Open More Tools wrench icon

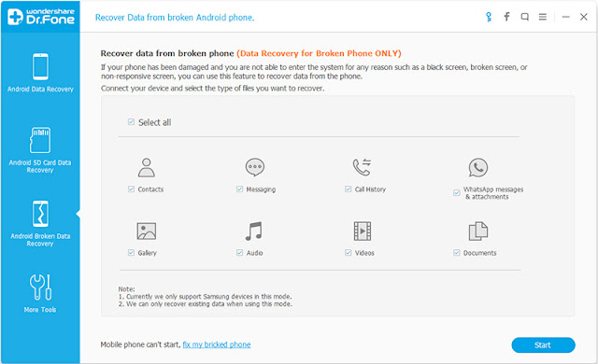tap(40, 287)
